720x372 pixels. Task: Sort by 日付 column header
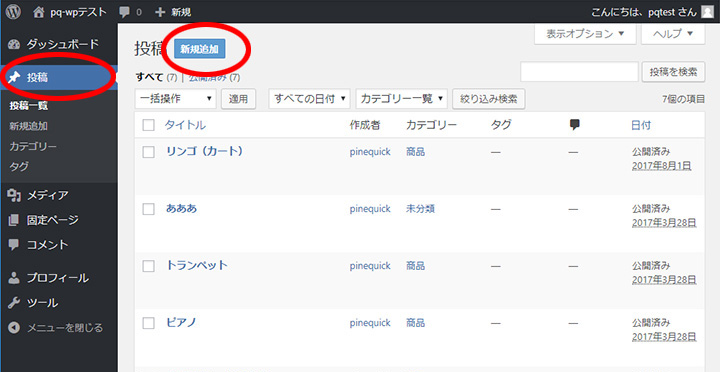coord(641,125)
